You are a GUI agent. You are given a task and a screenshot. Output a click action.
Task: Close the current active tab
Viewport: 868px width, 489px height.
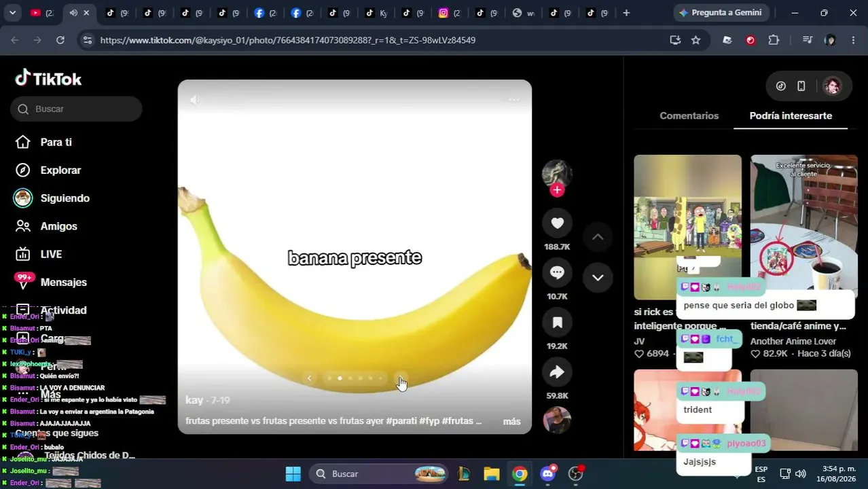(86, 13)
